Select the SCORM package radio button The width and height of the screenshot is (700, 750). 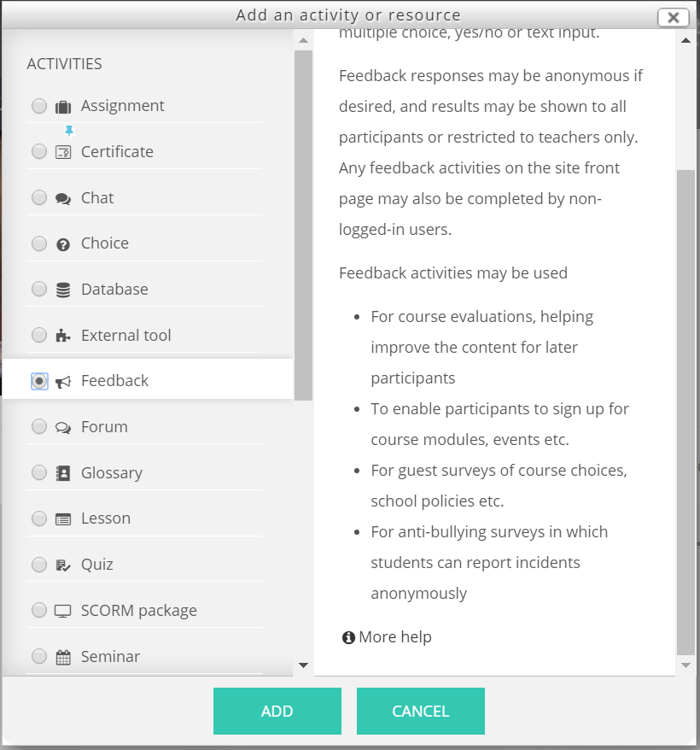point(39,610)
